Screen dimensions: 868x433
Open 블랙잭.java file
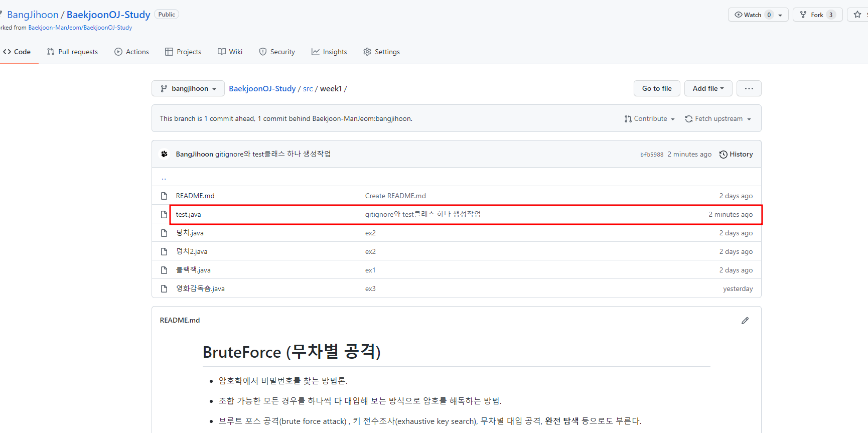pyautogui.click(x=193, y=270)
